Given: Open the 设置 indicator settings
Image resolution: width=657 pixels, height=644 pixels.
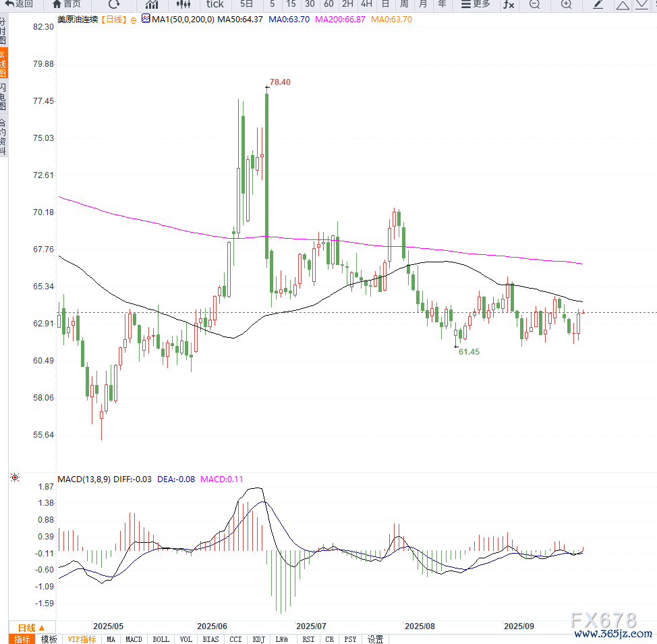Looking at the screenshot, I should pyautogui.click(x=375, y=639).
